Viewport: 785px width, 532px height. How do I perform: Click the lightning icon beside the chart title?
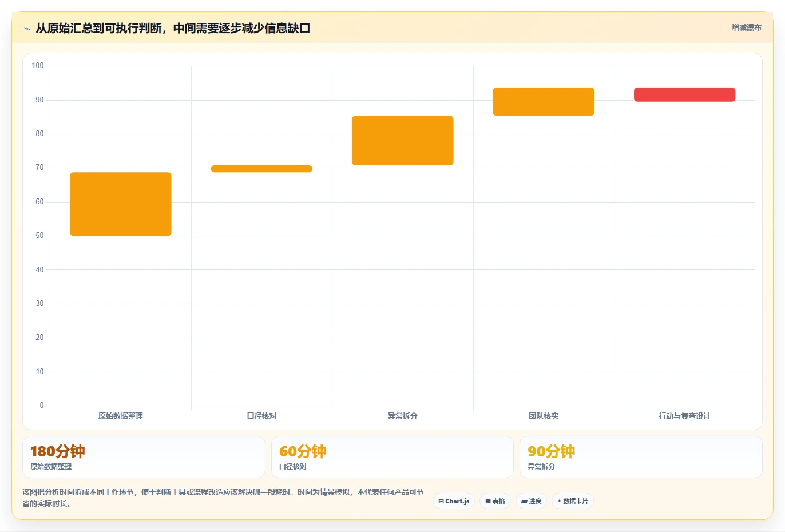coord(27,29)
